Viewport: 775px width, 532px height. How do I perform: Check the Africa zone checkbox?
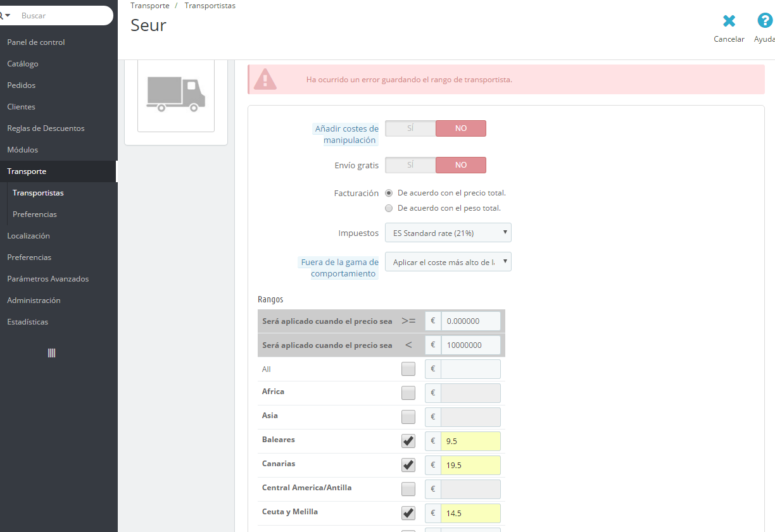click(408, 393)
